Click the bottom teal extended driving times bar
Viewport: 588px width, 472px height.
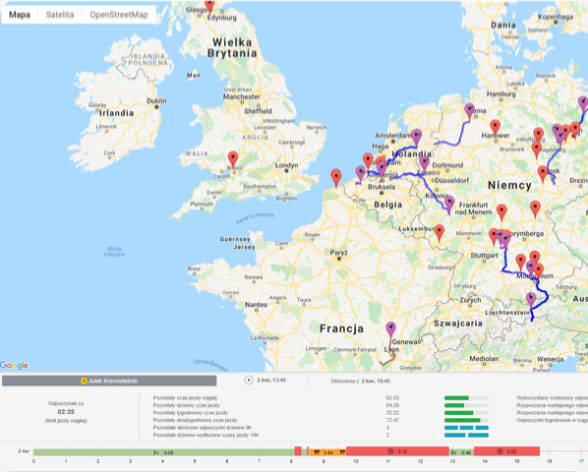466,435
